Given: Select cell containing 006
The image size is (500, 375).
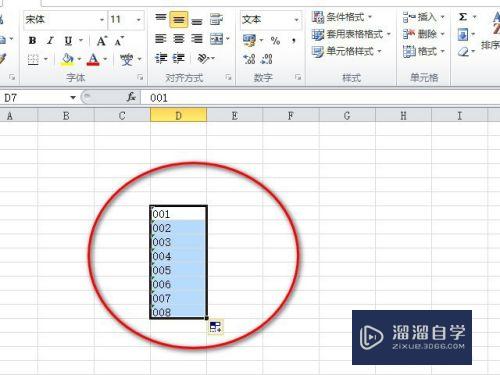Looking at the screenshot, I should (x=179, y=284).
